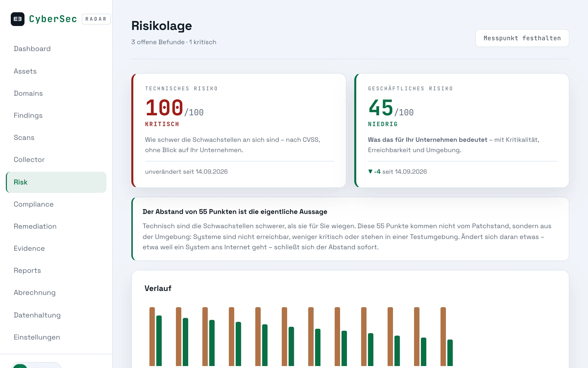Click the 'Wie schwer die Schwachstellen' description
Viewport: 588px width, 368px height.
(x=233, y=145)
